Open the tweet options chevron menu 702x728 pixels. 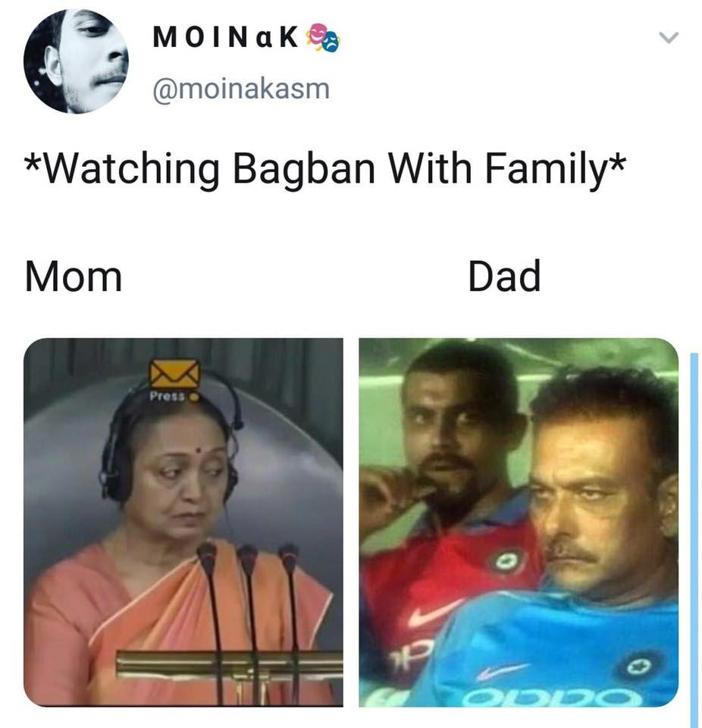[x=669, y=37]
